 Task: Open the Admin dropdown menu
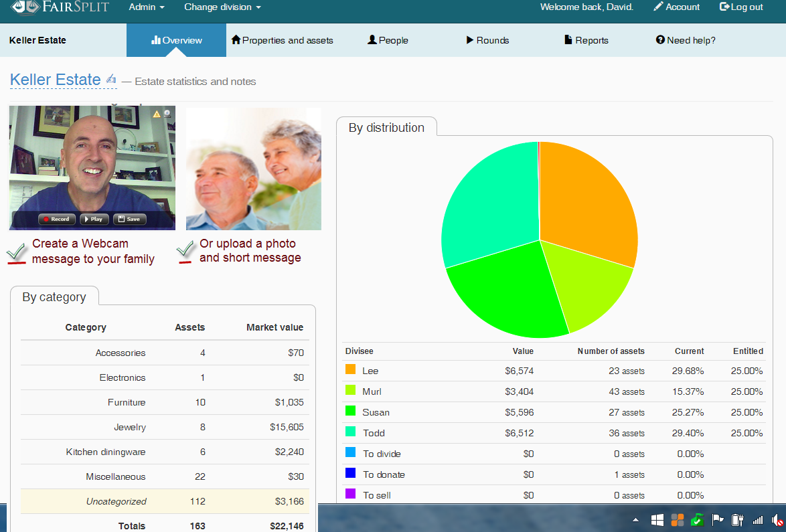pyautogui.click(x=147, y=7)
